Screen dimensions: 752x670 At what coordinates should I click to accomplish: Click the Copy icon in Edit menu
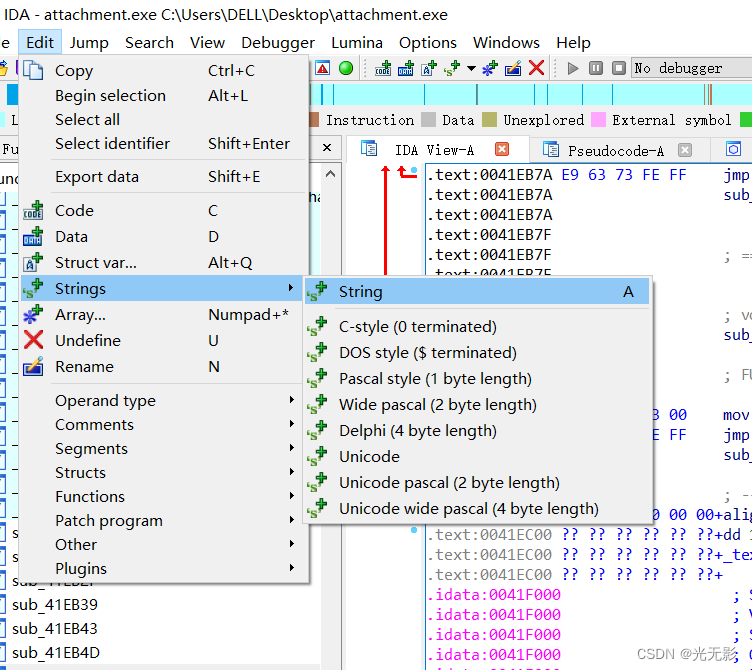point(33,70)
